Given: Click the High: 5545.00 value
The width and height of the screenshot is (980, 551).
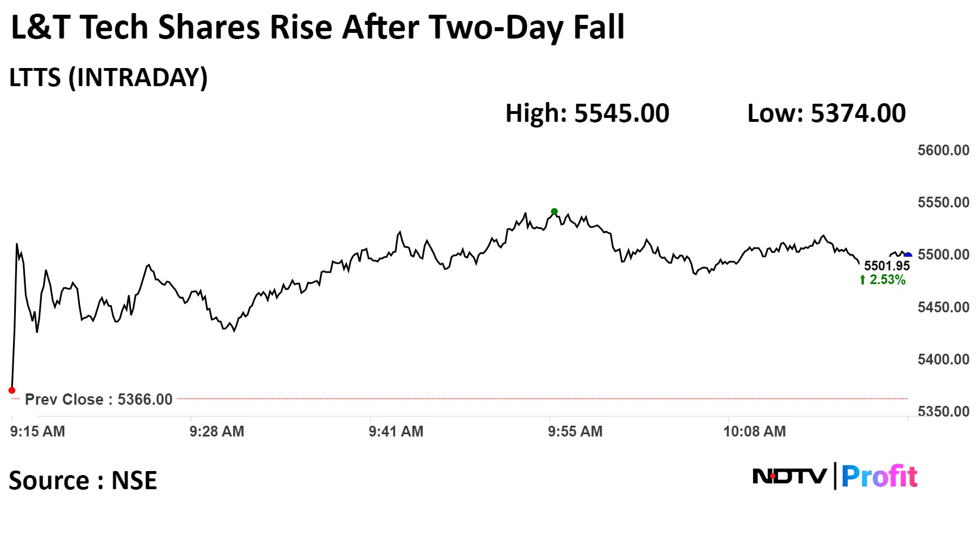Looking at the screenshot, I should coord(587,113).
